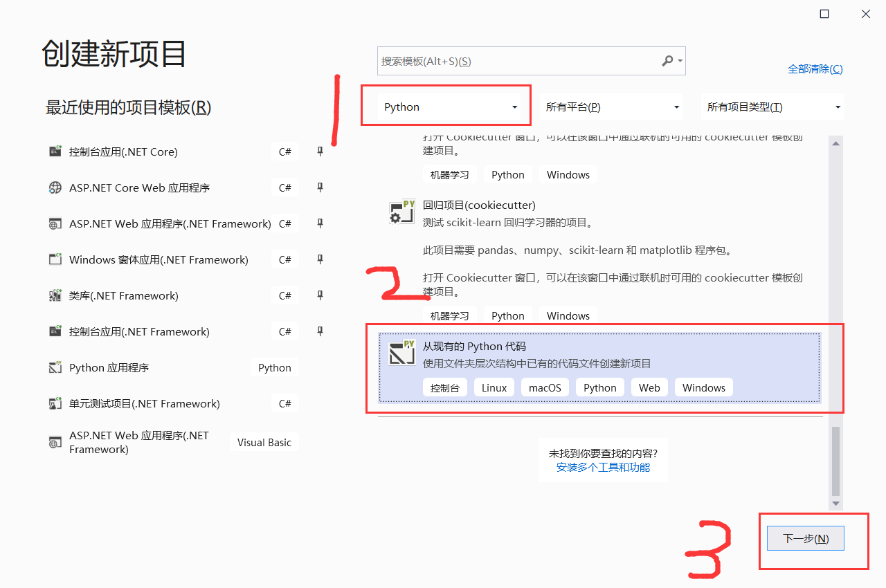The height and width of the screenshot is (588, 886).
Task: Click the 下一步(N) button
Action: (806, 538)
